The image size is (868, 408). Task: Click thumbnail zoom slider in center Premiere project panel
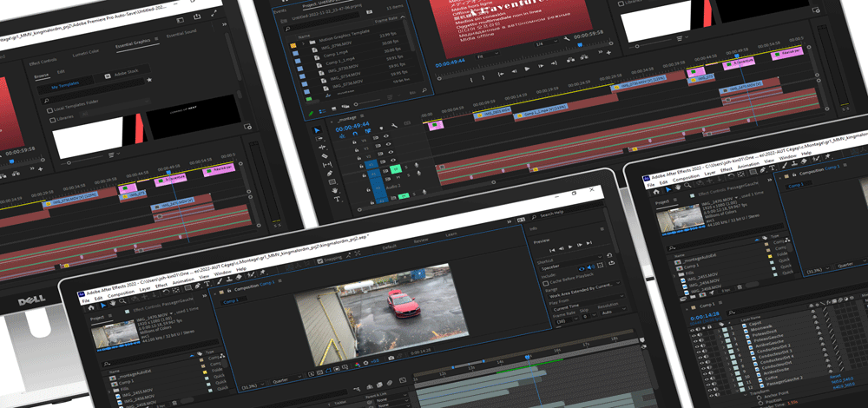pyautogui.click(x=357, y=104)
